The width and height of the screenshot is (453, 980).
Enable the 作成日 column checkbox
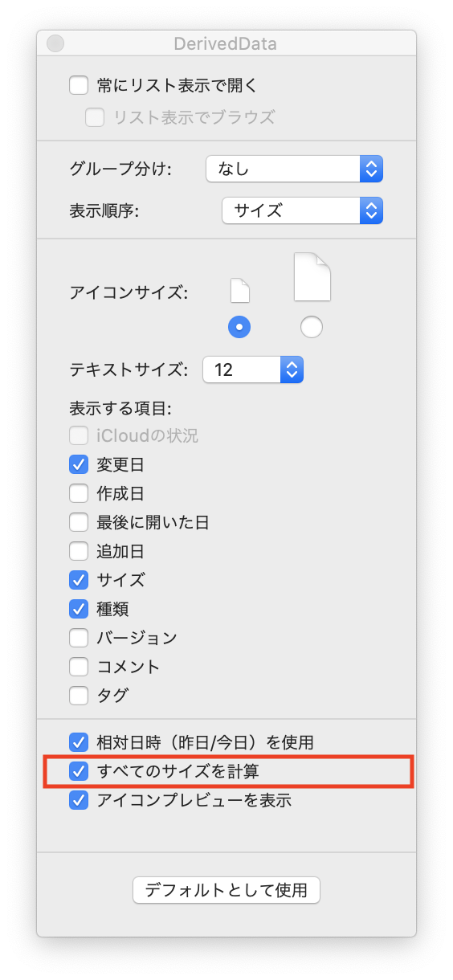(79, 493)
